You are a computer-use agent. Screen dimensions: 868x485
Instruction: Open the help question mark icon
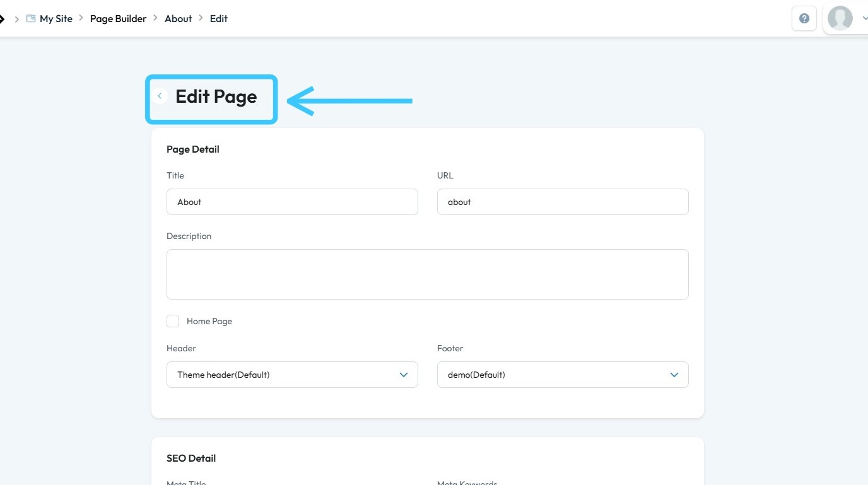804,18
